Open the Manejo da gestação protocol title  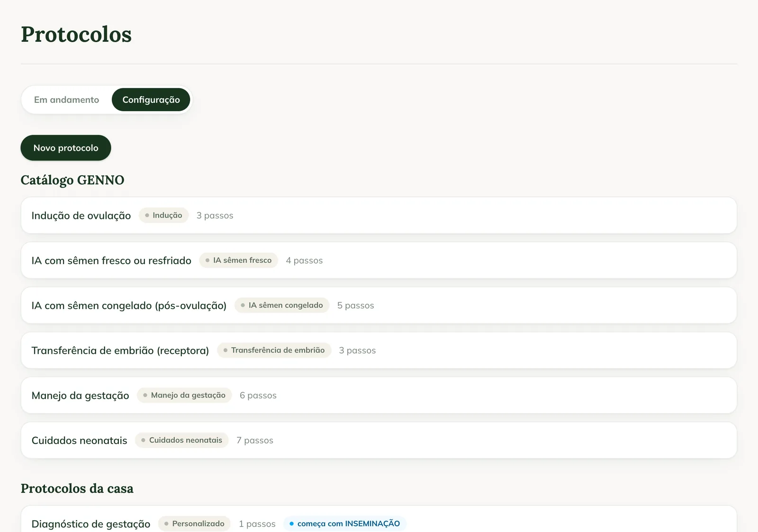click(x=80, y=396)
